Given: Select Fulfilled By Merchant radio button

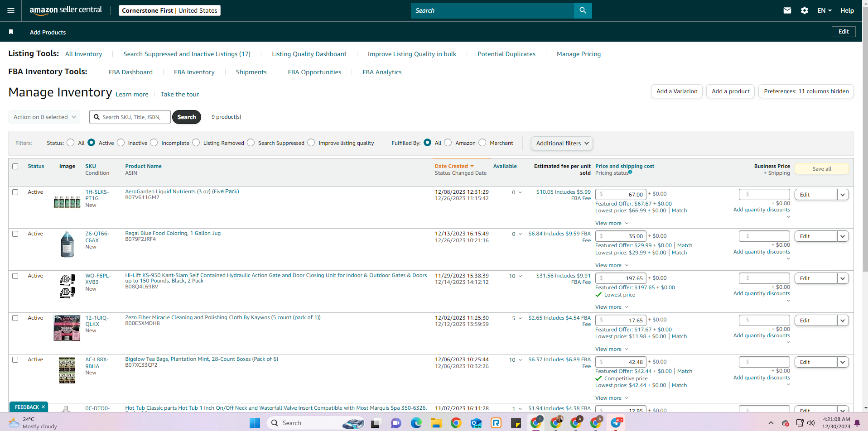Looking at the screenshot, I should 482,143.
